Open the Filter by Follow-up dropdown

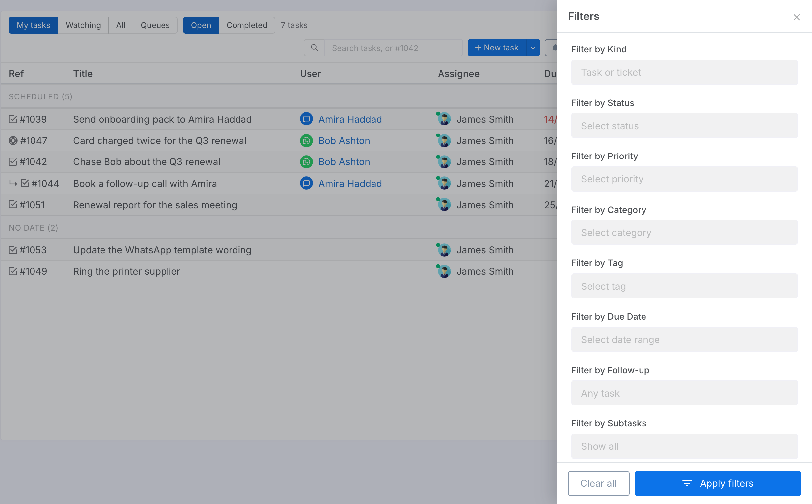click(x=684, y=393)
